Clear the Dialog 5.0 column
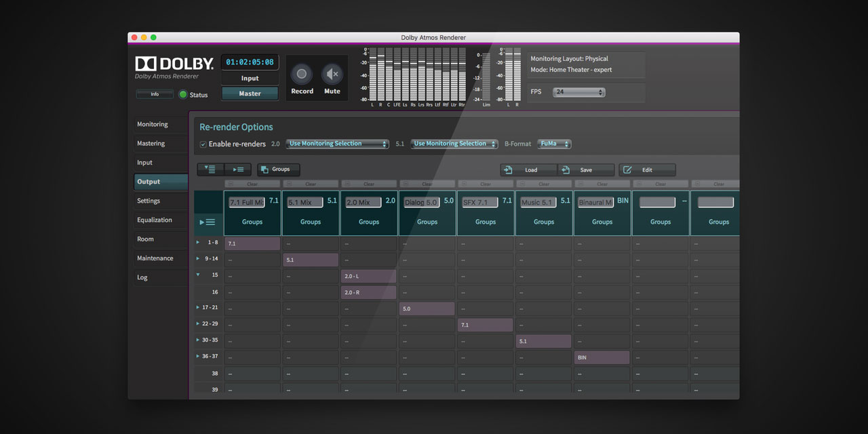The height and width of the screenshot is (434, 868). (427, 184)
